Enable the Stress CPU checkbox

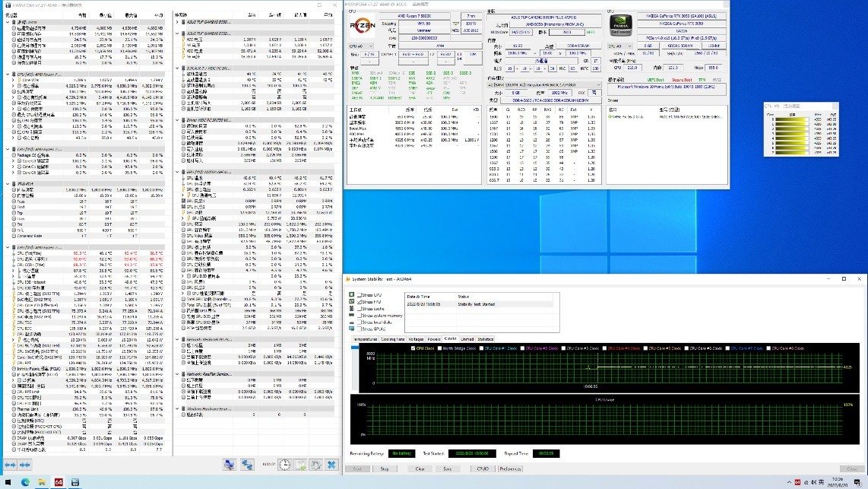coord(359,295)
